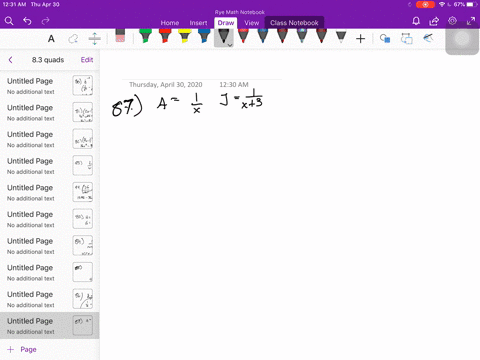The height and width of the screenshot is (360, 480).
Task: Open the Draw tab
Action: click(x=226, y=23)
